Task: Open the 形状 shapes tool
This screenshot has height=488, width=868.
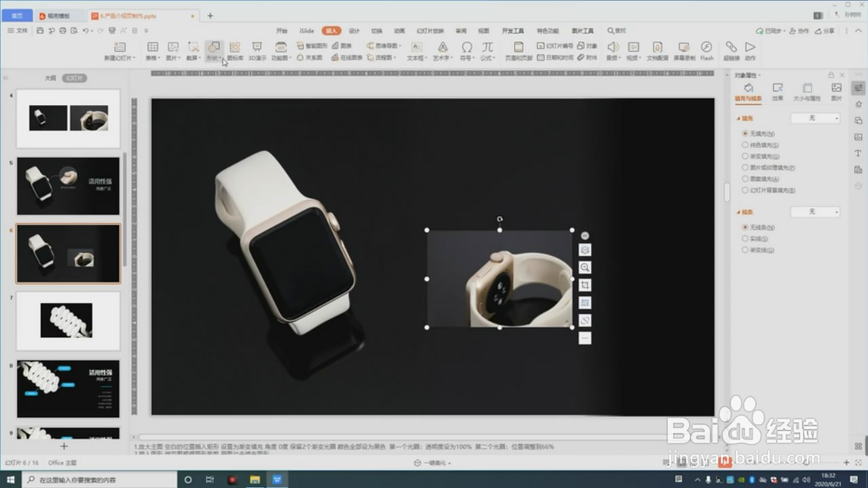Action: tap(214, 51)
